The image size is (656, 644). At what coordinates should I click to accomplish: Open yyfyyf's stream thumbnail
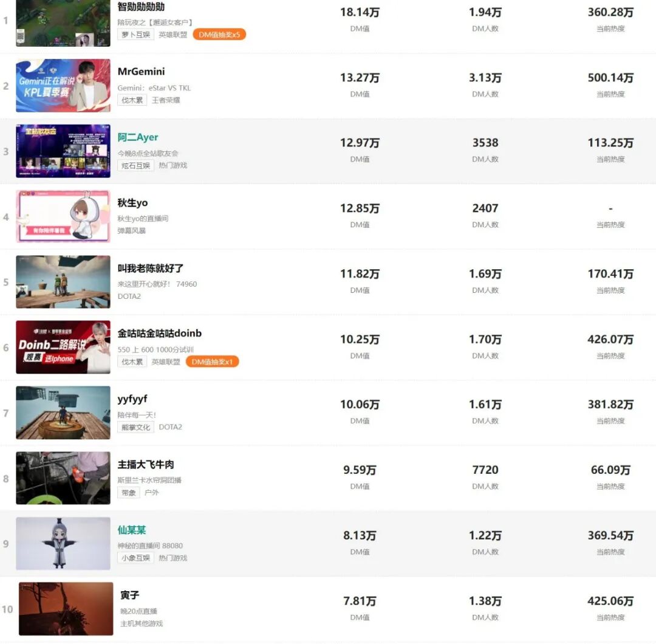63,413
